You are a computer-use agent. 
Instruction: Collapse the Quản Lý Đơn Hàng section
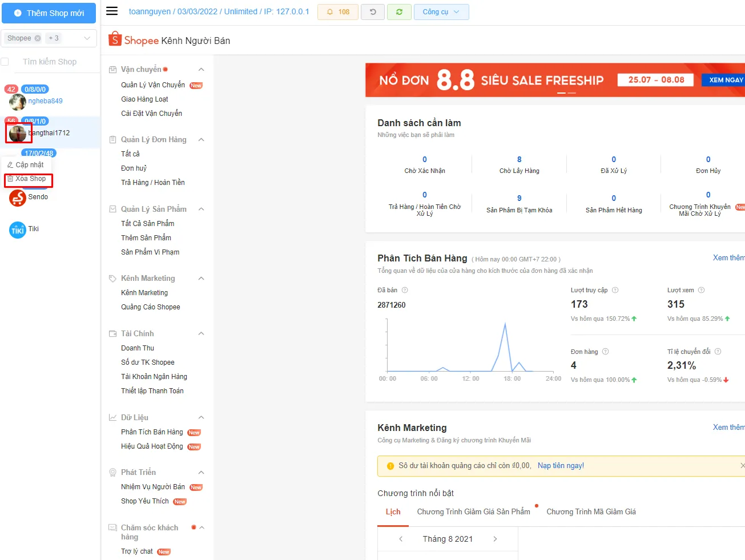click(x=201, y=140)
